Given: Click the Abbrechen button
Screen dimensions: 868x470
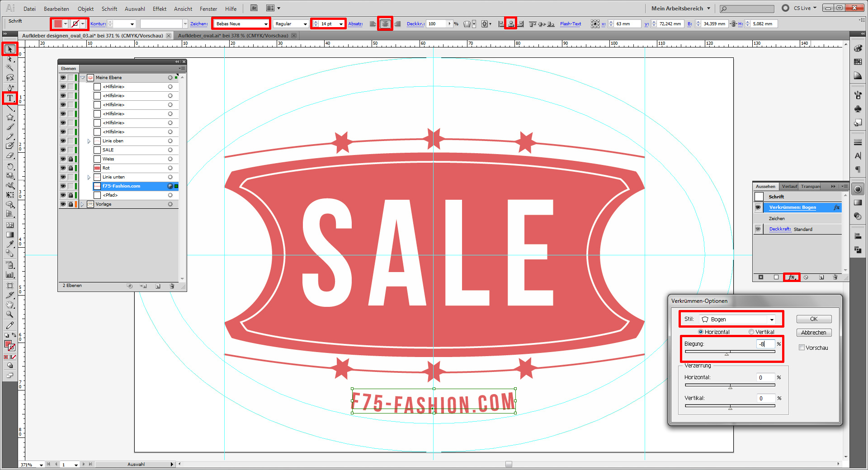Looking at the screenshot, I should (x=813, y=333).
